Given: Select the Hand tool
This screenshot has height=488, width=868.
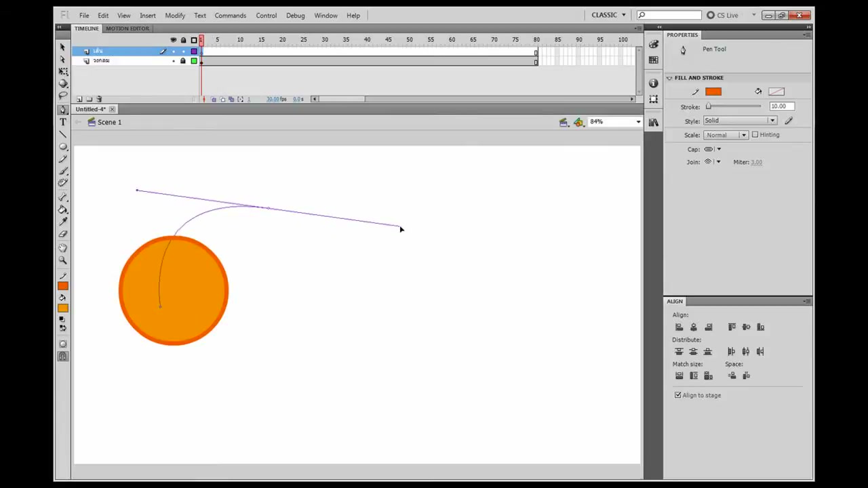Looking at the screenshot, I should 62,248.
